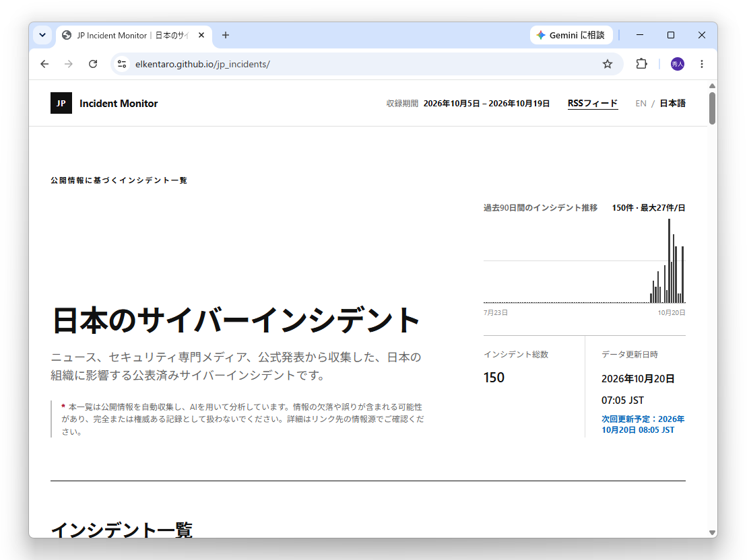Click the Gemini に相談 button
The height and width of the screenshot is (560, 747).
(571, 35)
